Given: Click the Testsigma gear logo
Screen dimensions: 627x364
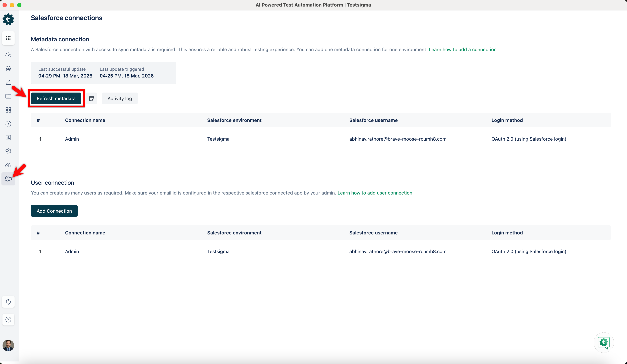Looking at the screenshot, I should point(8,19).
